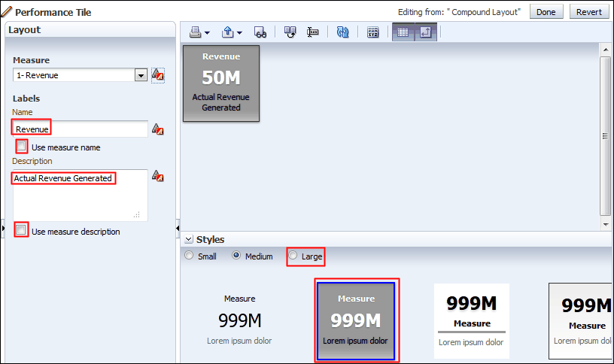Click the Description box with Actual Revenue Generated

(81, 196)
